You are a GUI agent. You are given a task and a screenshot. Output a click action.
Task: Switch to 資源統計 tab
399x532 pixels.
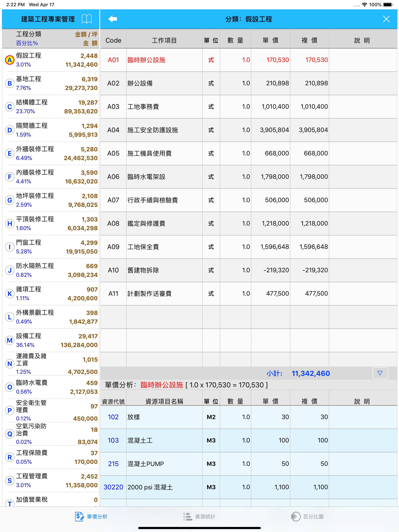(x=199, y=516)
